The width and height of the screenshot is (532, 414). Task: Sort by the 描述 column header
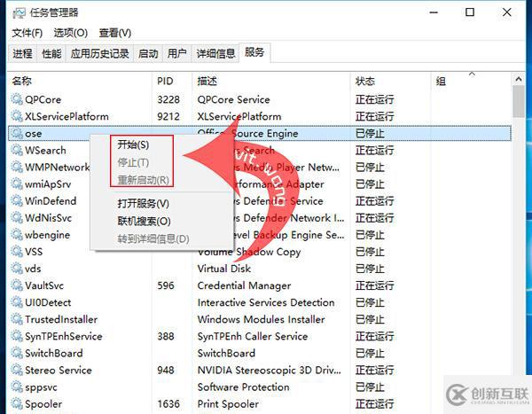pyautogui.click(x=207, y=81)
